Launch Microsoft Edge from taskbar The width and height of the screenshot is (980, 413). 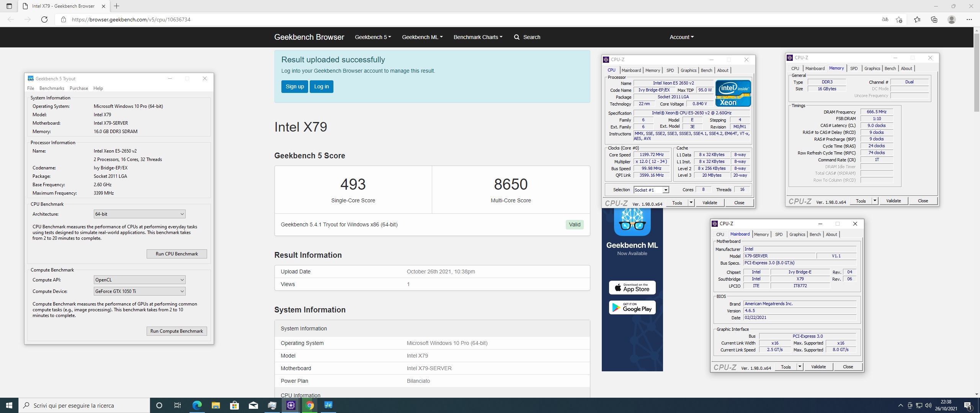click(197, 405)
